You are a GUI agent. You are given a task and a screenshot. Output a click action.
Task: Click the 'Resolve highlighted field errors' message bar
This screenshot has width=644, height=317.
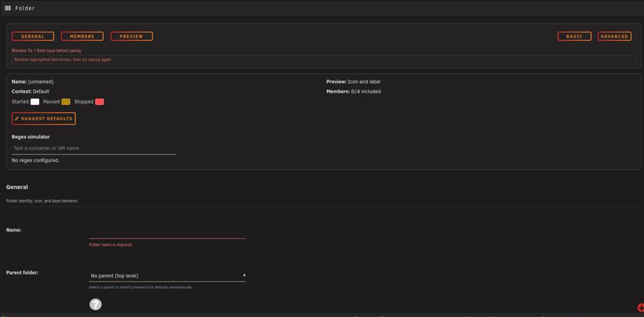click(324, 59)
